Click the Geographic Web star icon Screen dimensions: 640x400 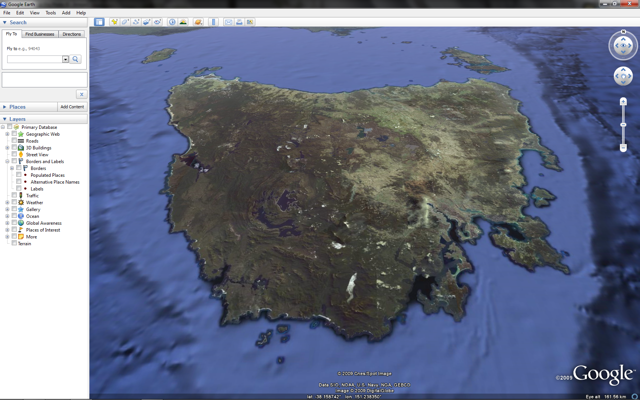[x=21, y=134]
